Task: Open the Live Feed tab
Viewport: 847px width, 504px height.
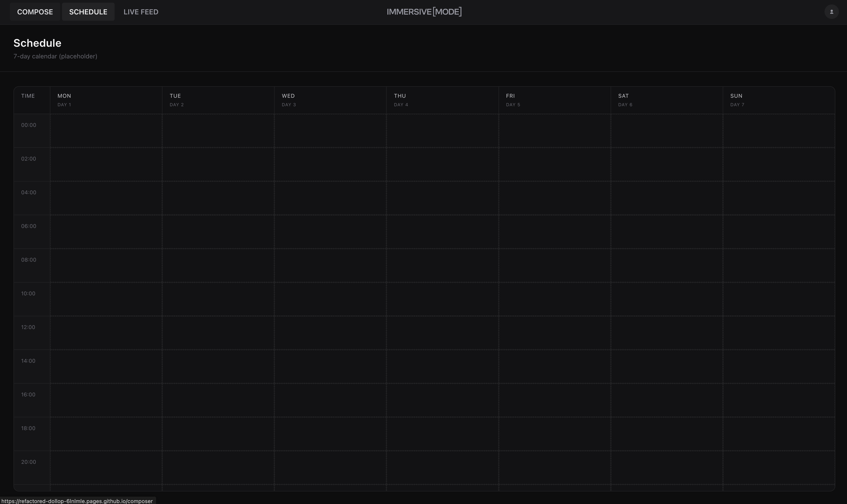Action: click(141, 12)
